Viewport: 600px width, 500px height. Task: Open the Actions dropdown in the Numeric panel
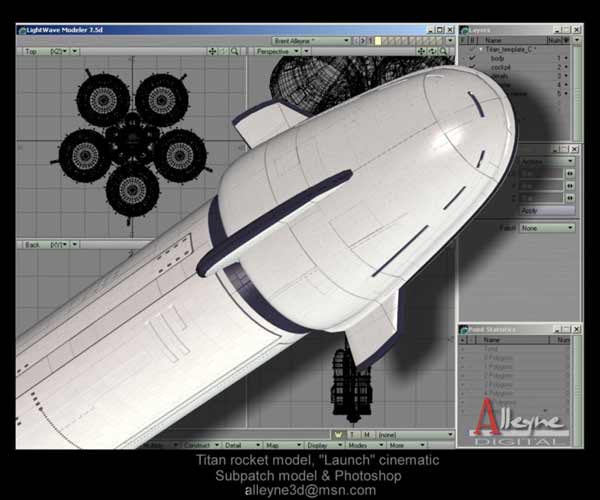coord(547,161)
